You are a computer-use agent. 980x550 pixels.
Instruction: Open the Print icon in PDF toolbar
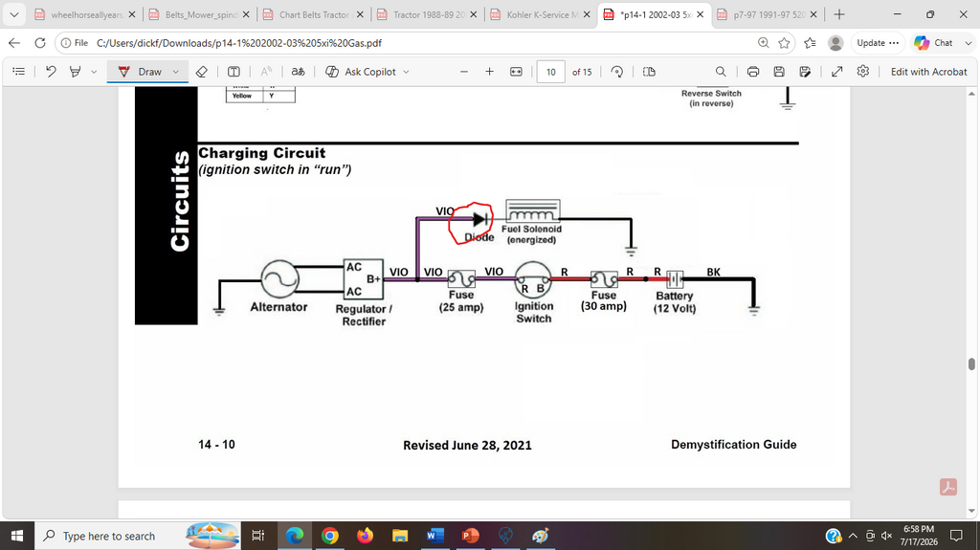(753, 72)
